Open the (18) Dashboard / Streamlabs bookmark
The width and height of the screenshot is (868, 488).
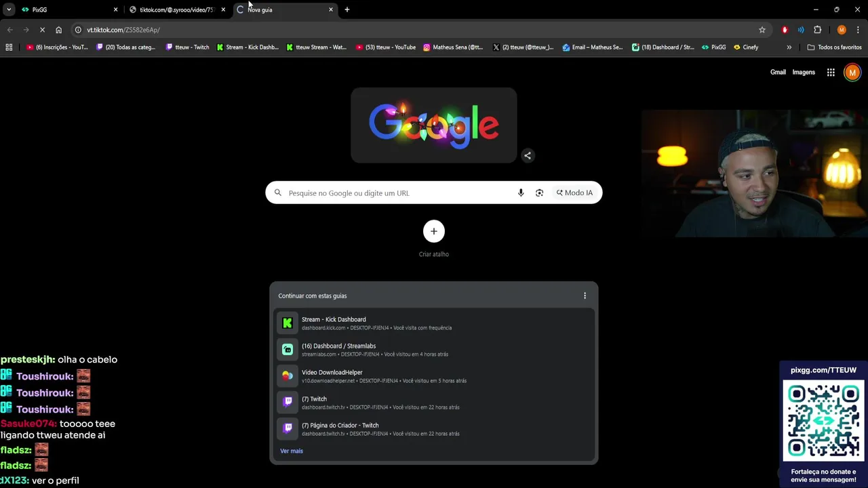(x=663, y=47)
